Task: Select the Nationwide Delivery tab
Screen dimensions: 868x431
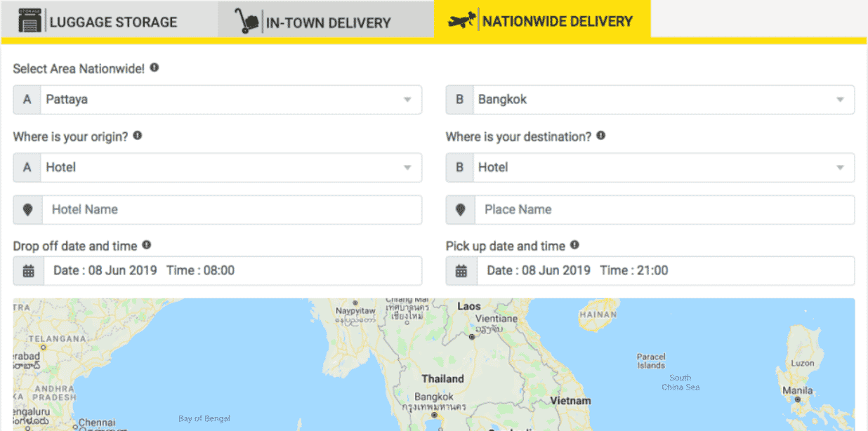Action: [542, 20]
